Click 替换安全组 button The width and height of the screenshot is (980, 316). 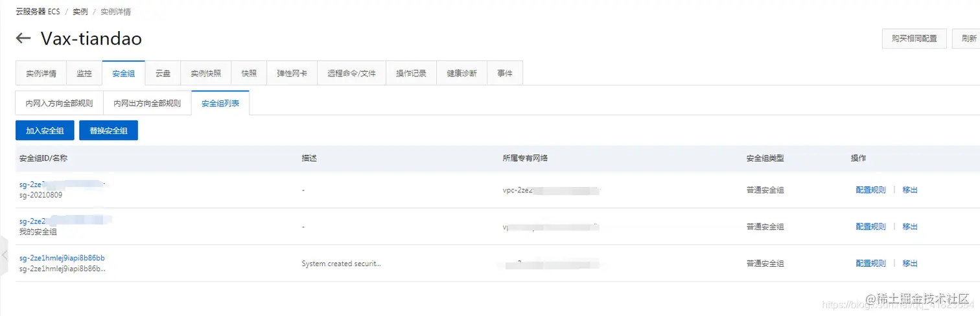click(108, 130)
